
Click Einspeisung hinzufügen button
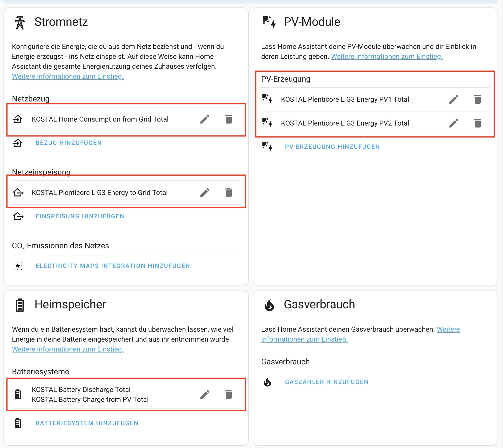pos(80,216)
